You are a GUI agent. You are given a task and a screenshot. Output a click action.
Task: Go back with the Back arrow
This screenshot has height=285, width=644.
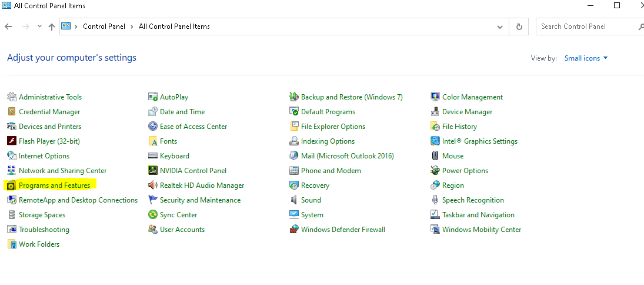[x=9, y=26]
